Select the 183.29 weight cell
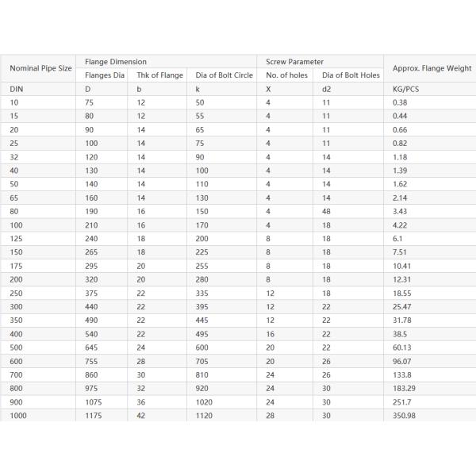 [x=405, y=388]
